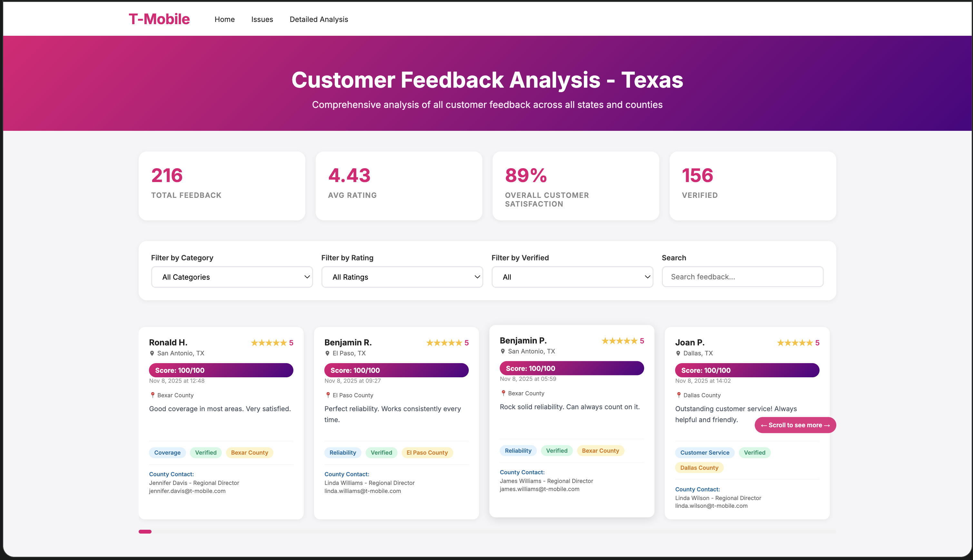Click the pink horizontal scrollbar thumb

tap(145, 532)
